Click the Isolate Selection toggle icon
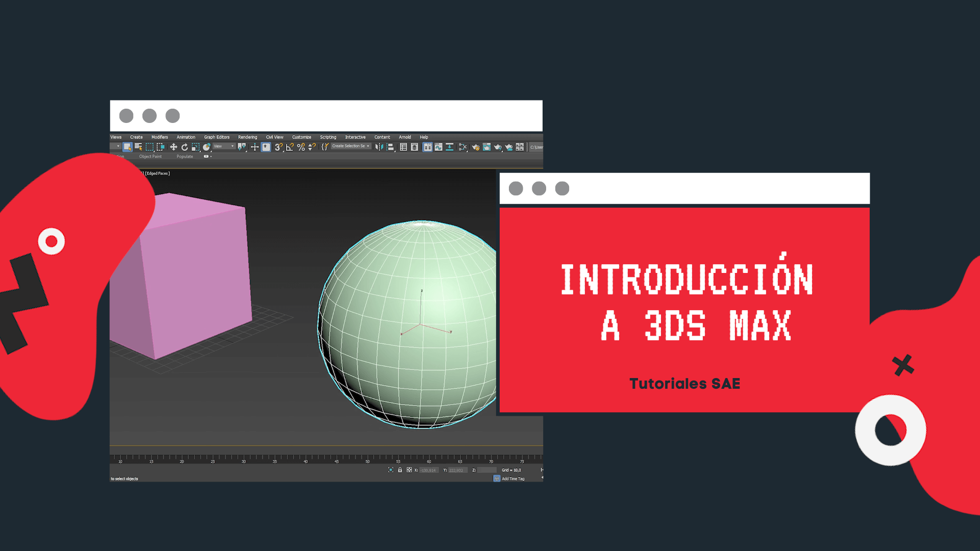Screen dimensions: 980x551 click(x=390, y=470)
